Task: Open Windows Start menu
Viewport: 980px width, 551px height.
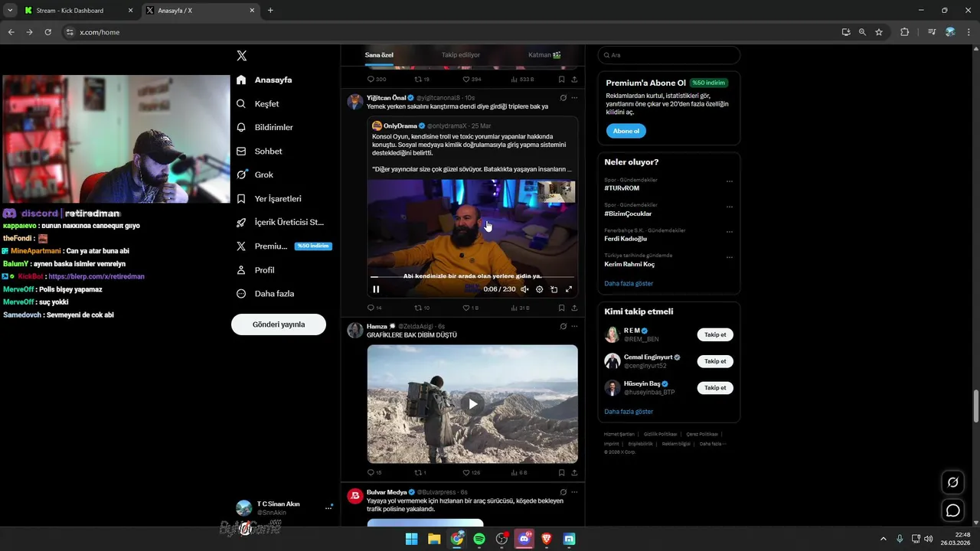Action: pos(411,539)
